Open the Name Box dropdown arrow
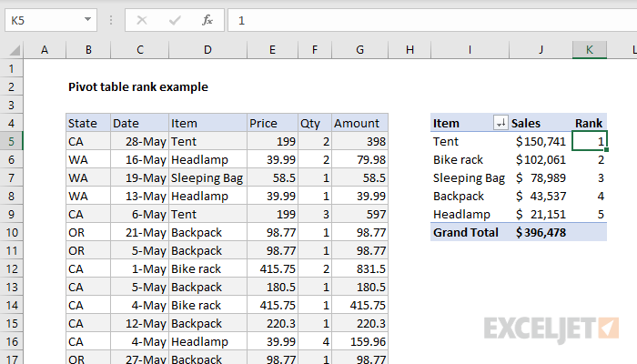Screen dimensions: 637x364 click(87, 19)
